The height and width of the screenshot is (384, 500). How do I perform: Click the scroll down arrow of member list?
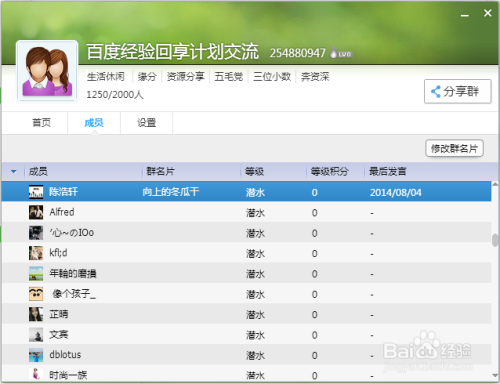click(x=495, y=375)
